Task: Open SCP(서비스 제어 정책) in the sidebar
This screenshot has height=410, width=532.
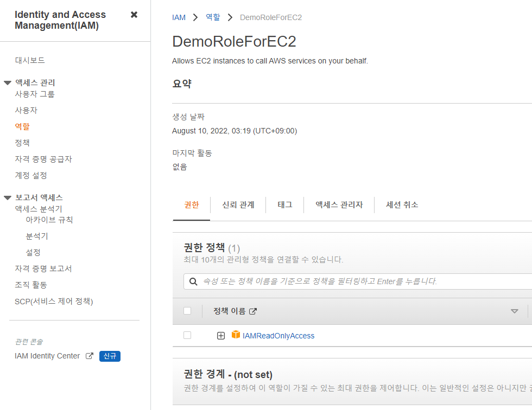Action: coord(54,301)
